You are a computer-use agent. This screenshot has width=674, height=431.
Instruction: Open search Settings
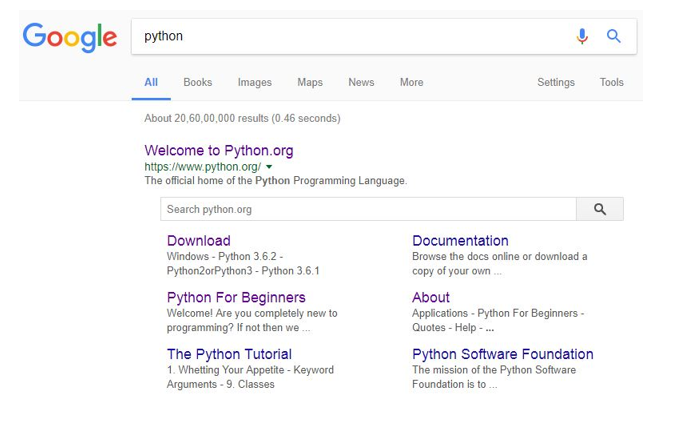[556, 82]
